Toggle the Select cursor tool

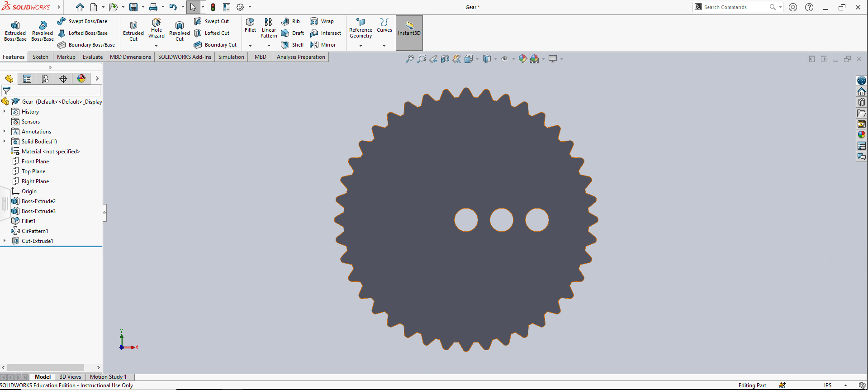pos(193,7)
